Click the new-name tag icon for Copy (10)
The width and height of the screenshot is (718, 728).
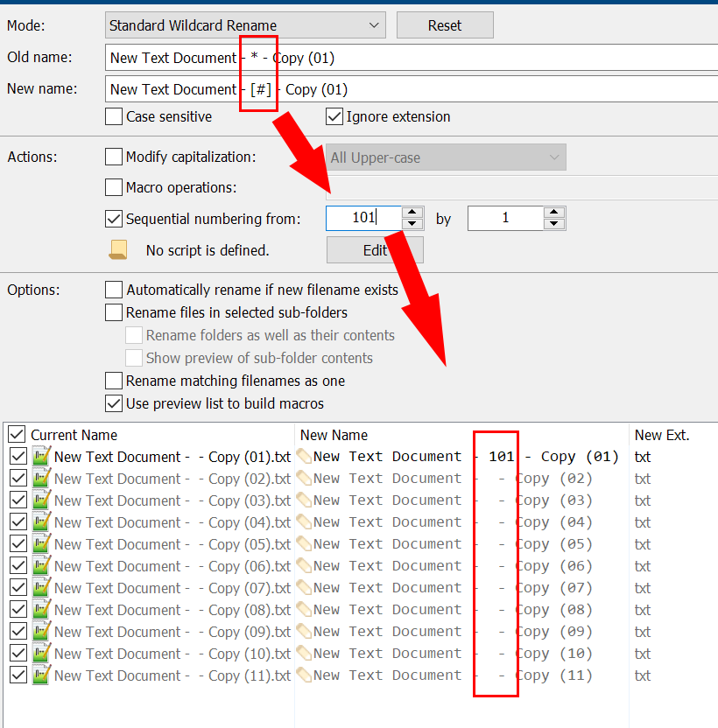[x=305, y=653]
